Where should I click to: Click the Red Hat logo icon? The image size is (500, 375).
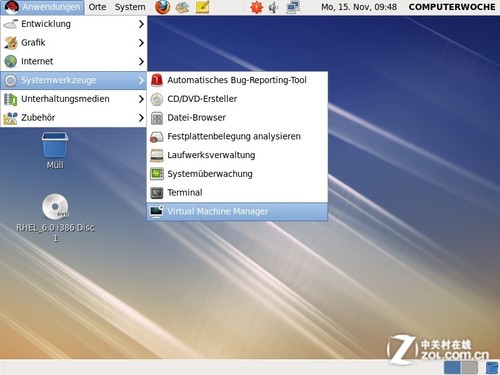click(11, 7)
